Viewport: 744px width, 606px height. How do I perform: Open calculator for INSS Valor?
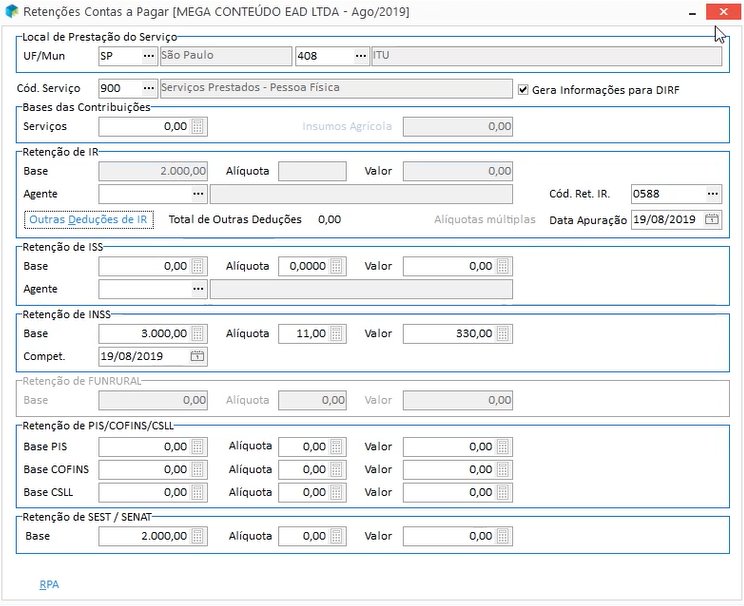(x=503, y=334)
